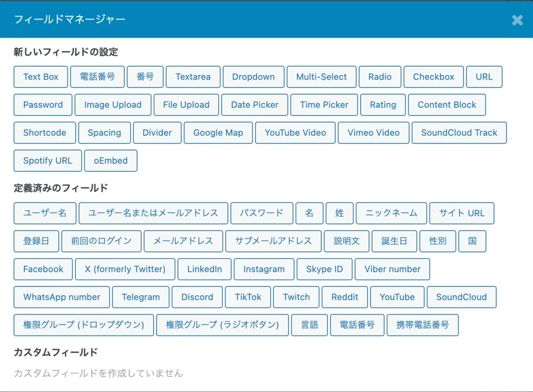Add a Vimeo Video field
The height and width of the screenshot is (392, 533).
[374, 133]
